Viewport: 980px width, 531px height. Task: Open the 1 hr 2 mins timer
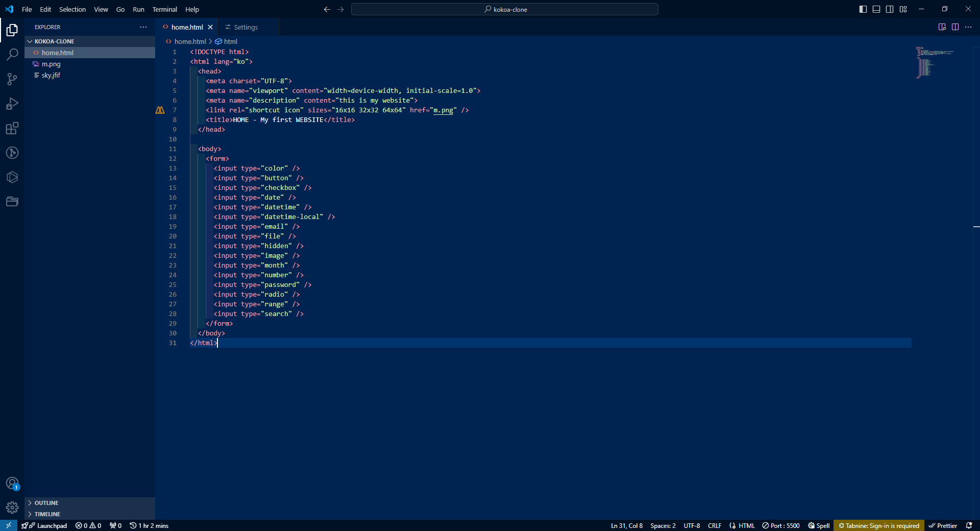click(x=149, y=525)
